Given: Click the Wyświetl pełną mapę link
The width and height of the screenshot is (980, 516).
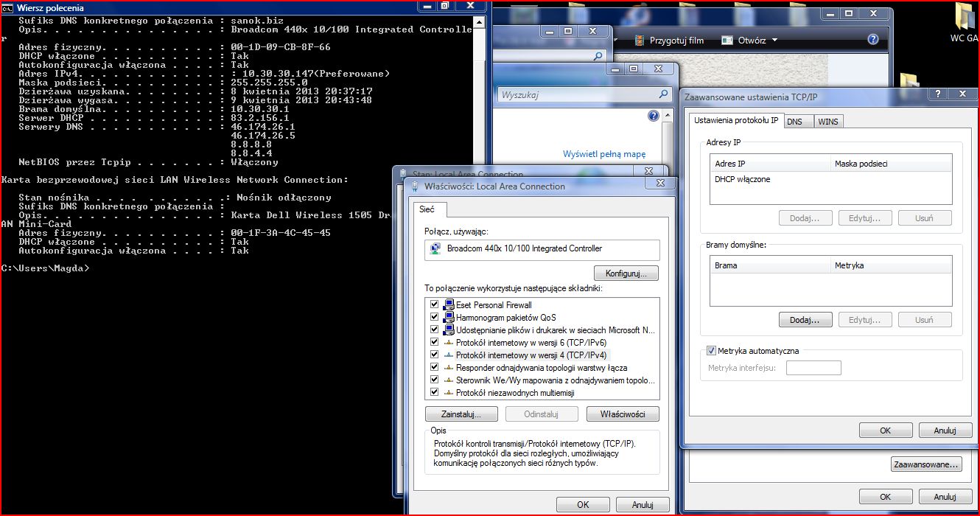Looking at the screenshot, I should tap(603, 154).
